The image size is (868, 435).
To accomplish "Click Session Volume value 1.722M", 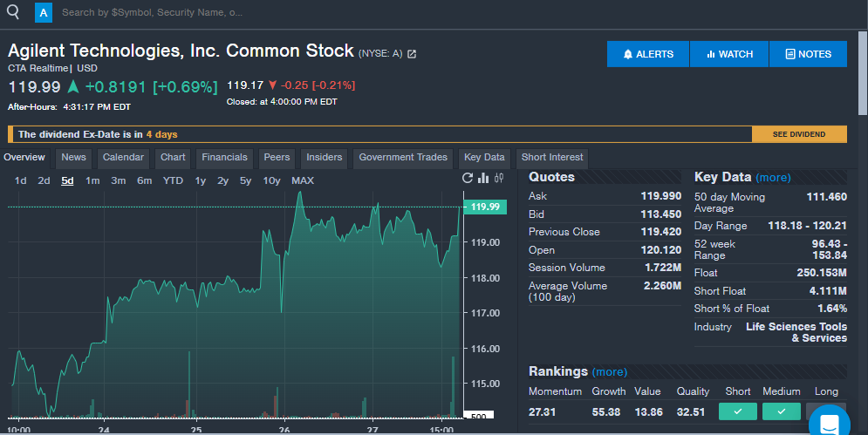I will (663, 268).
